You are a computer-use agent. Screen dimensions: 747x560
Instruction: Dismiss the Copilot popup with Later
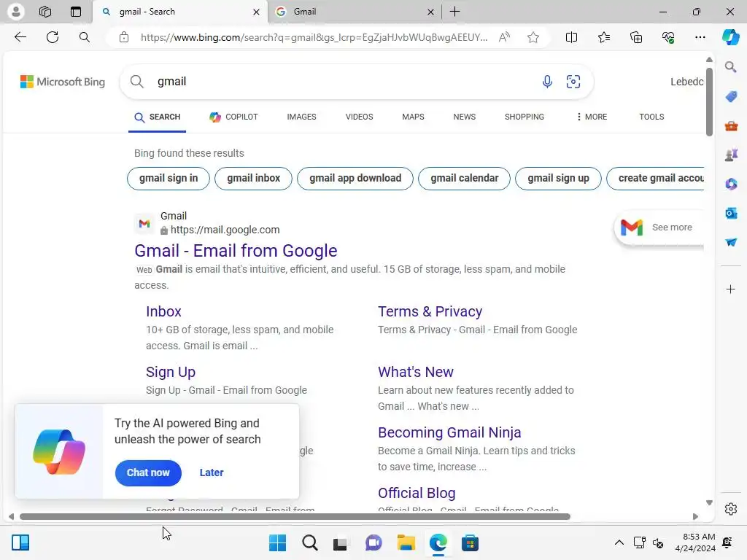212,472
